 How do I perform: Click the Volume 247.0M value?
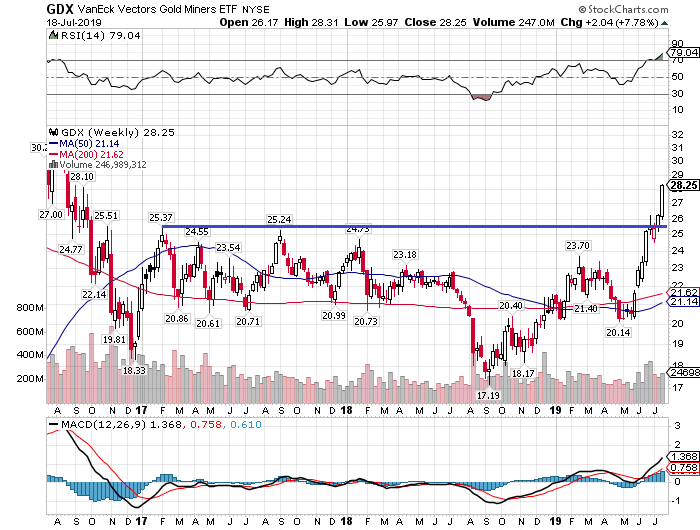click(513, 22)
